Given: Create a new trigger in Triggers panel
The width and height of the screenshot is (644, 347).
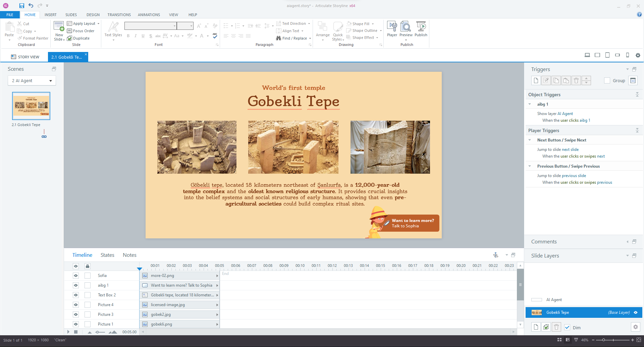Looking at the screenshot, I should pos(536,80).
